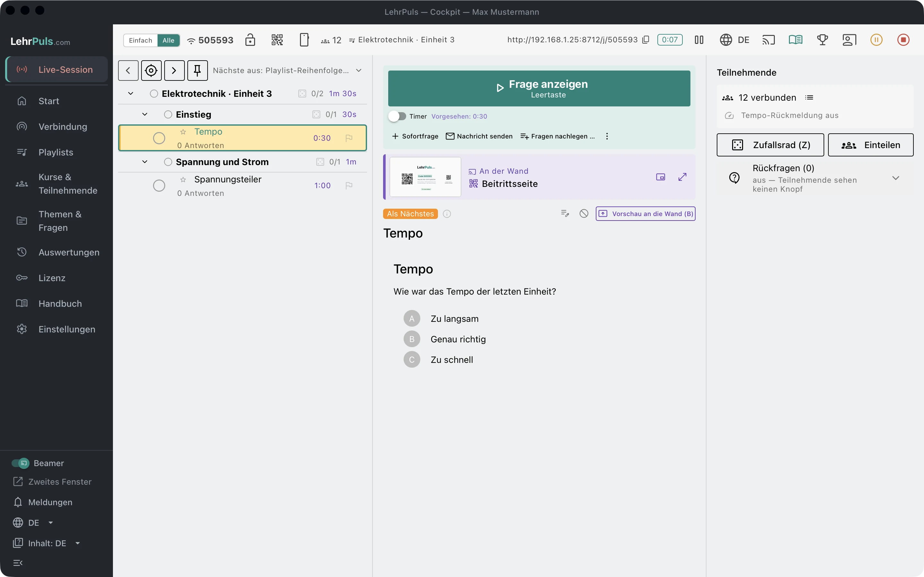
Task: Click the orange pause session icon
Action: coord(876,40)
